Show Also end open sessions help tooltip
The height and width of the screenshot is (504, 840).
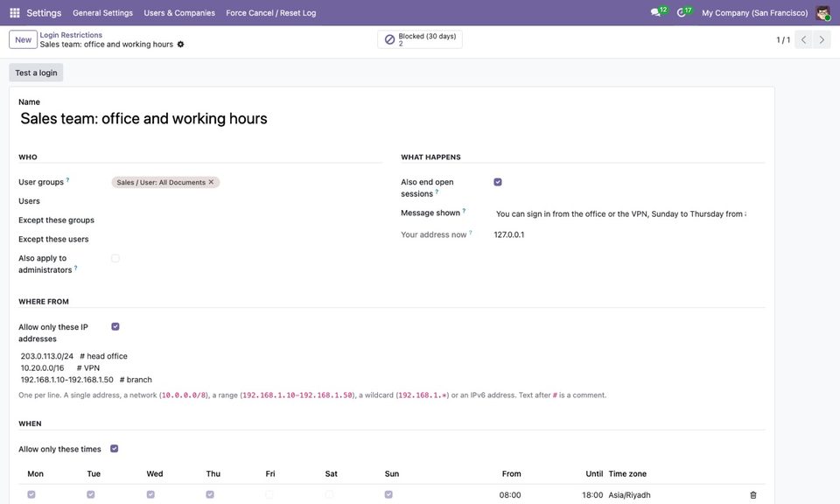pyautogui.click(x=437, y=192)
